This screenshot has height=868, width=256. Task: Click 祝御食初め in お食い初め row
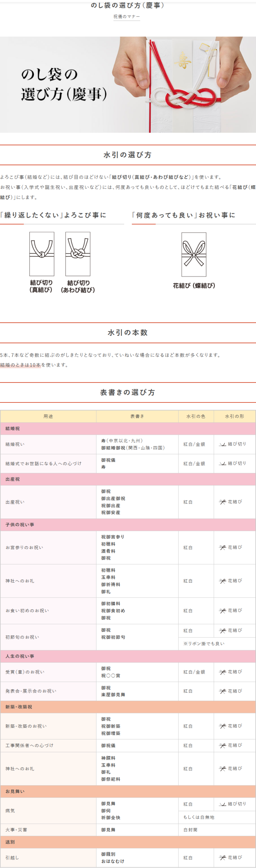(113, 611)
